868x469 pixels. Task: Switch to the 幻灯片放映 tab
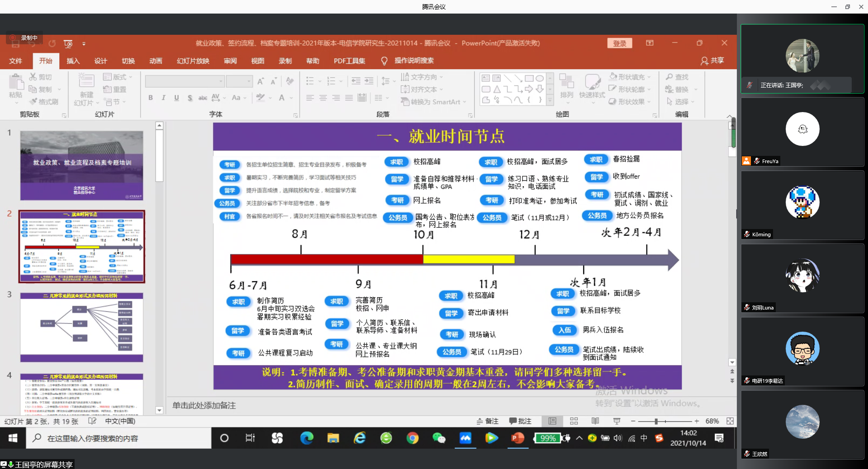click(x=193, y=61)
